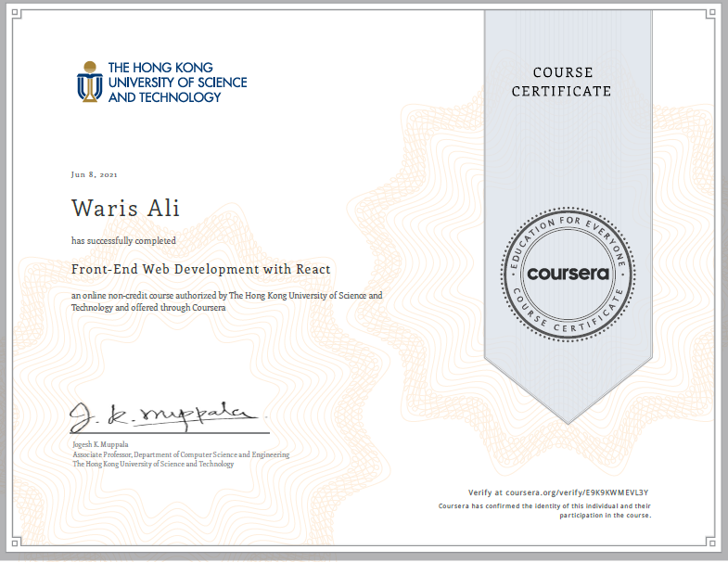Click 'The Hong Kong University of Science and Technology' logo text
Viewport: 728px width, 562px height.
tap(177, 83)
